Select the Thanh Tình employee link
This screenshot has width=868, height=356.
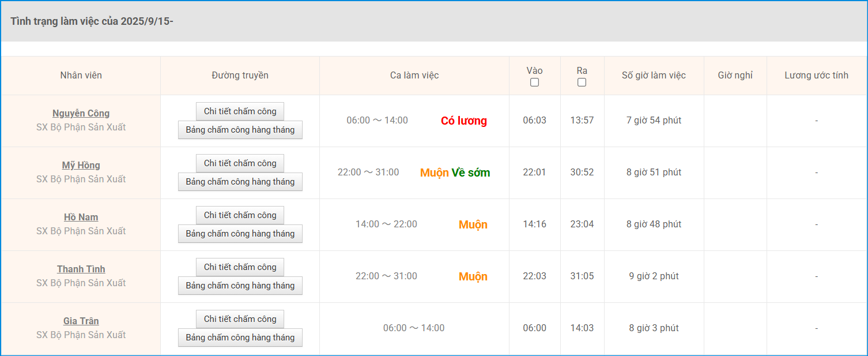[x=81, y=269]
